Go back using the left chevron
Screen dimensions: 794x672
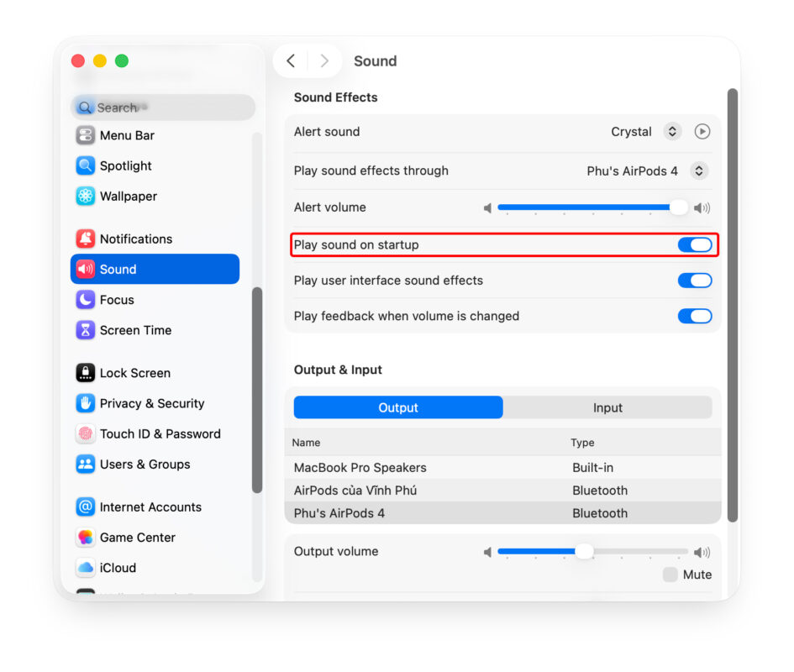tap(291, 60)
